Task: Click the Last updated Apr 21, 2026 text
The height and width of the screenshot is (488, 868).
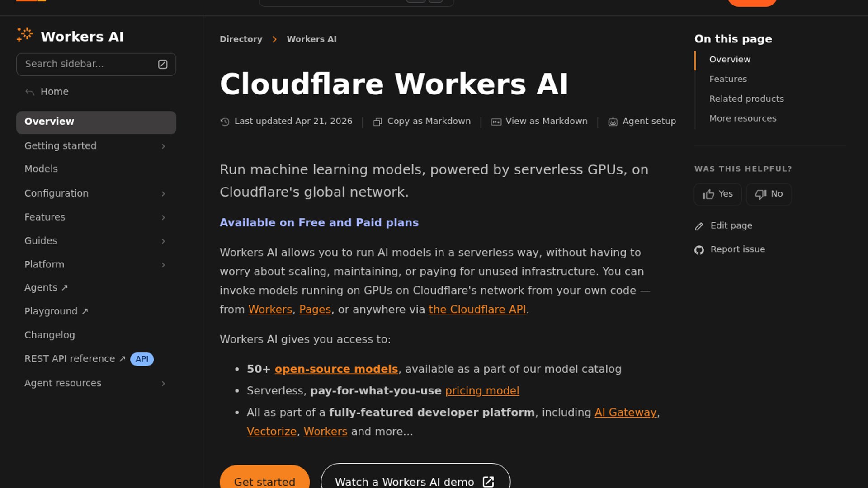Action: [293, 122]
